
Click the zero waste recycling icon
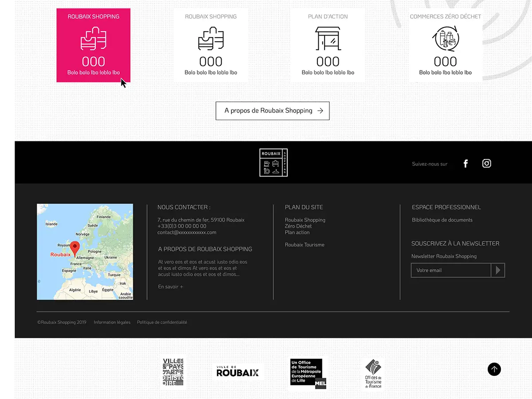pos(446,39)
